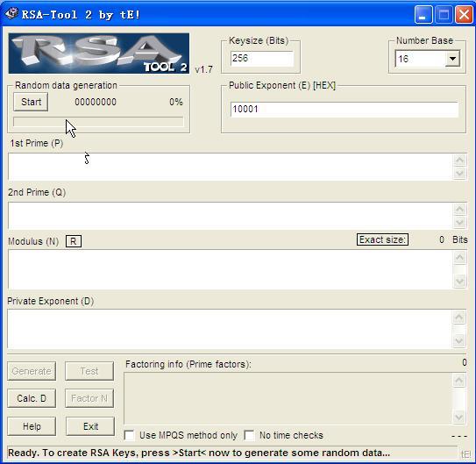Click up arrow of Modulus scrollbar
Screen dimensions: 476x464
459,258
